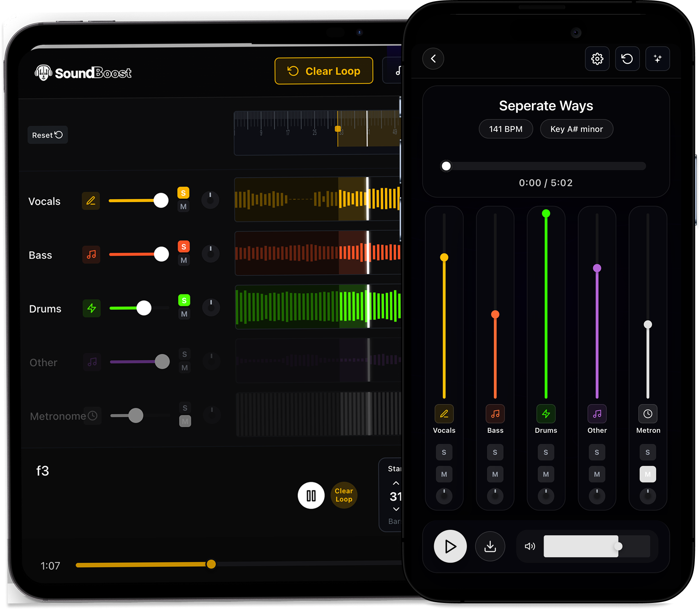
Task: Click the Seperate Ways song title
Action: coord(546,106)
